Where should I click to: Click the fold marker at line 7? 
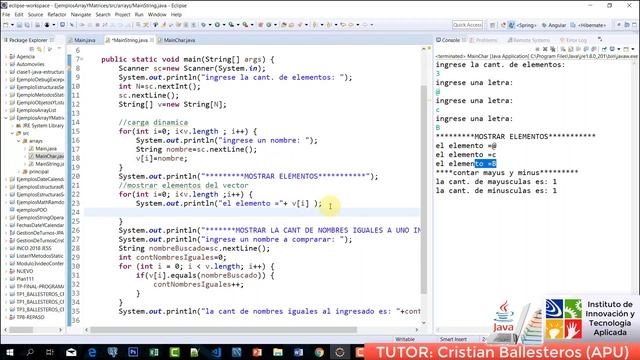point(82,60)
